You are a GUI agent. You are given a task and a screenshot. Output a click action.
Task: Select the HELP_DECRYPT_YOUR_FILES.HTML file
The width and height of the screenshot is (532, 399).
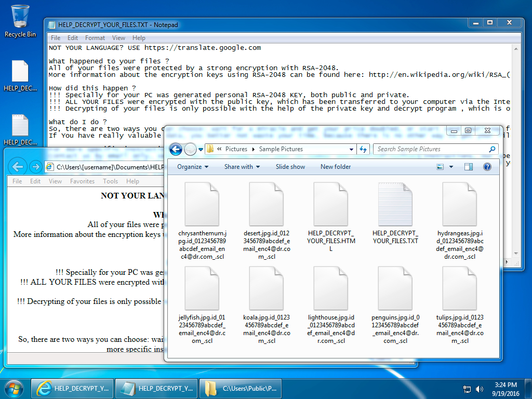click(331, 217)
